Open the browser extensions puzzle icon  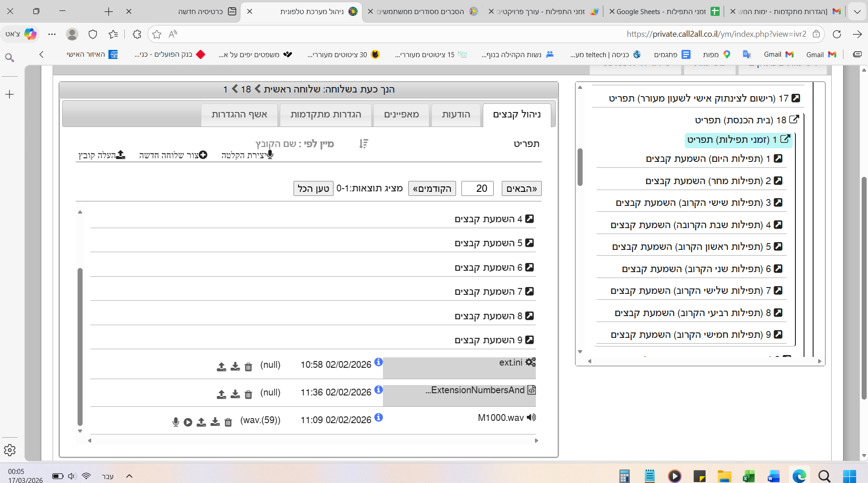coord(137,34)
